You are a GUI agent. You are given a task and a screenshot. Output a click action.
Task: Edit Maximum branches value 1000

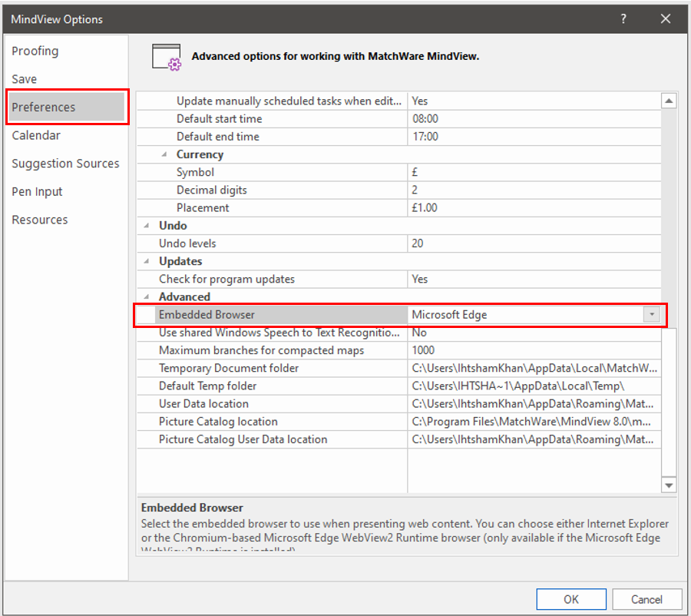(x=423, y=350)
